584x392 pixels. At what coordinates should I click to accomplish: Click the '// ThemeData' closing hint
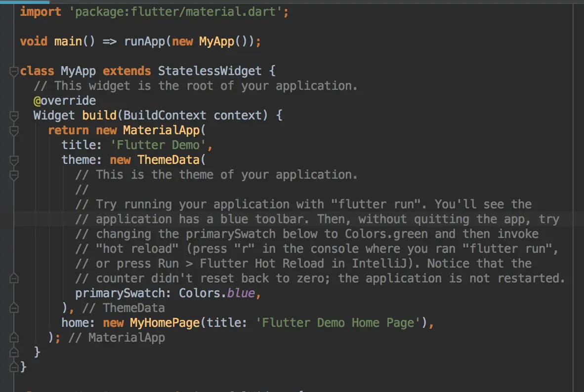click(124, 308)
